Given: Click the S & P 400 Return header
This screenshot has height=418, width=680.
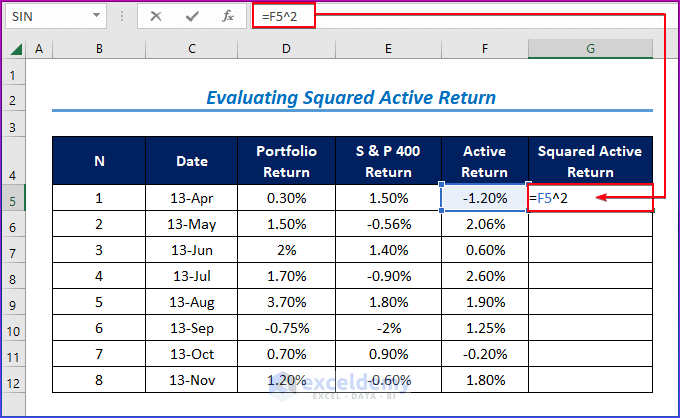Looking at the screenshot, I should click(389, 161).
